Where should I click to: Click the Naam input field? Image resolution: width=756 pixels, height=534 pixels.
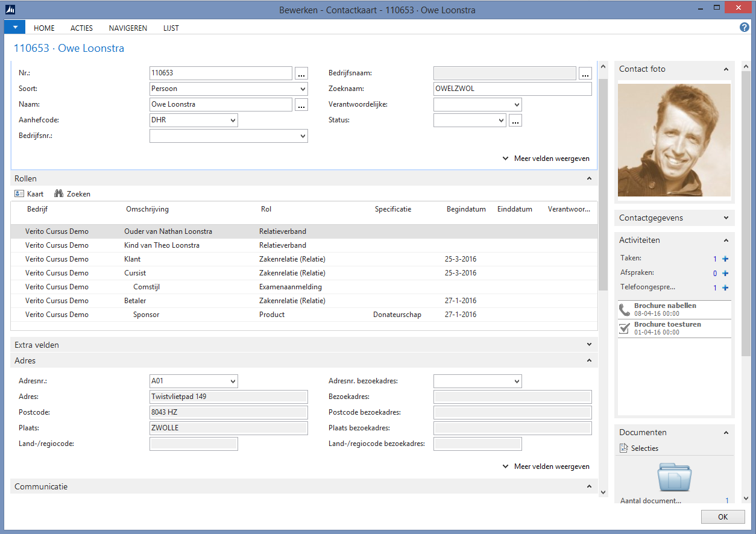221,104
